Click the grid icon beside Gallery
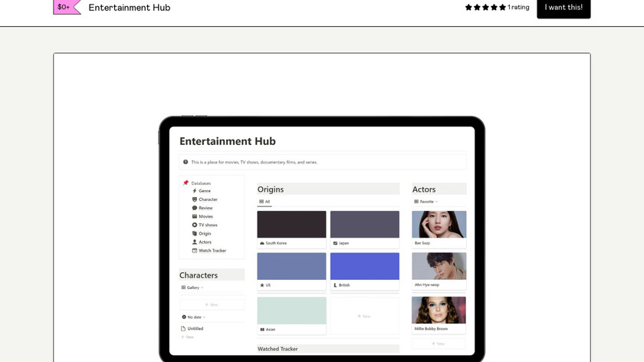This screenshot has width=644, height=362. (183, 288)
